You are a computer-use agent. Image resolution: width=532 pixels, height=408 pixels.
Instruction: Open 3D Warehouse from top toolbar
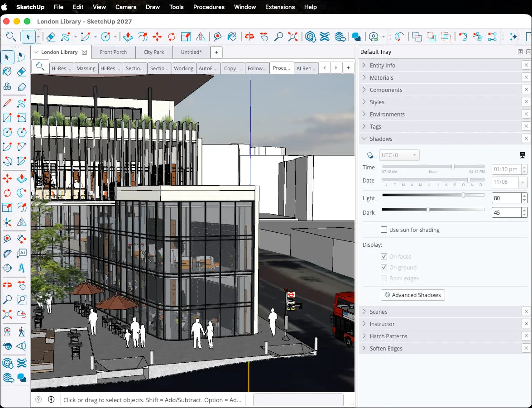click(x=311, y=37)
